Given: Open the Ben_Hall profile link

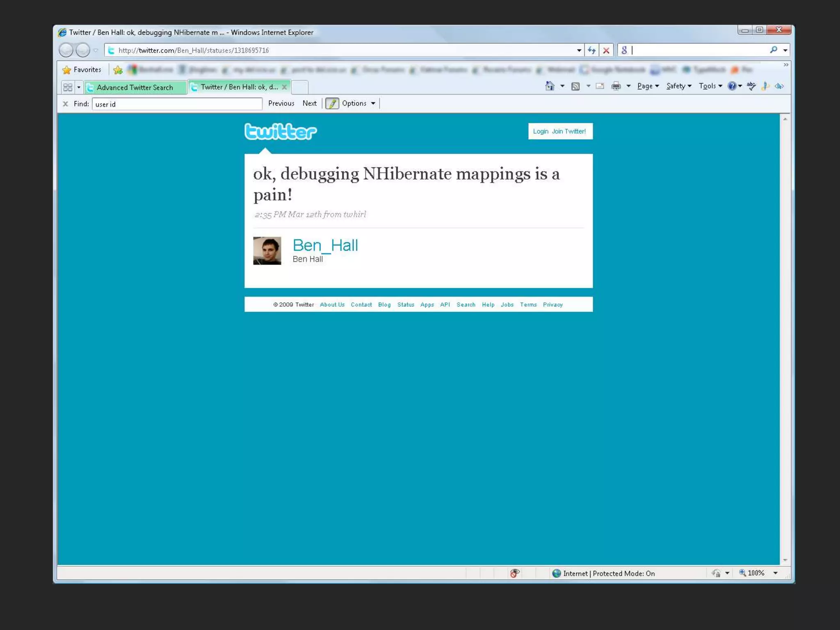Looking at the screenshot, I should click(325, 245).
